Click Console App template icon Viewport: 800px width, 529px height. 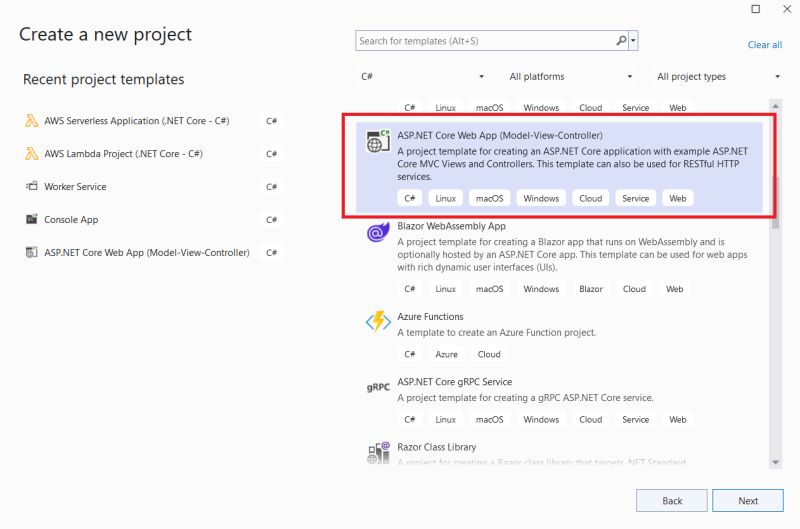[32, 219]
